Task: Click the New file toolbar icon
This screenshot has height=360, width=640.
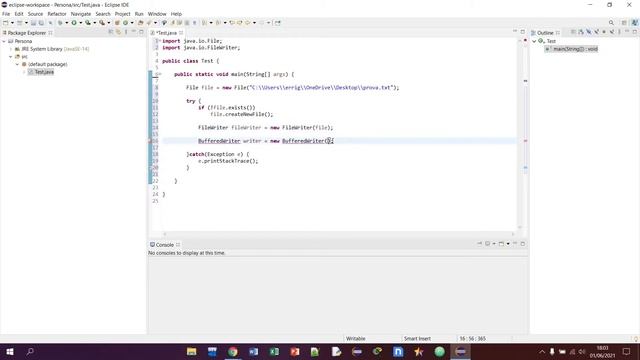Action: click(6, 23)
